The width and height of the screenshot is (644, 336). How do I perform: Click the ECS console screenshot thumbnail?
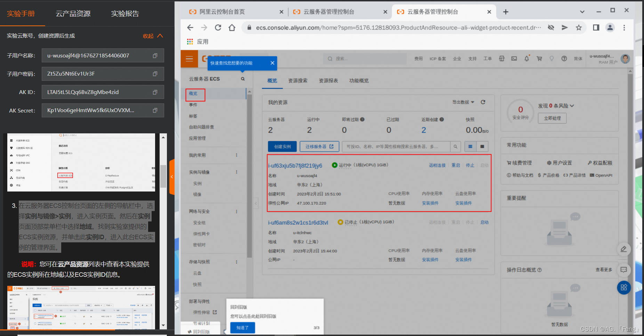pyautogui.click(x=81, y=307)
